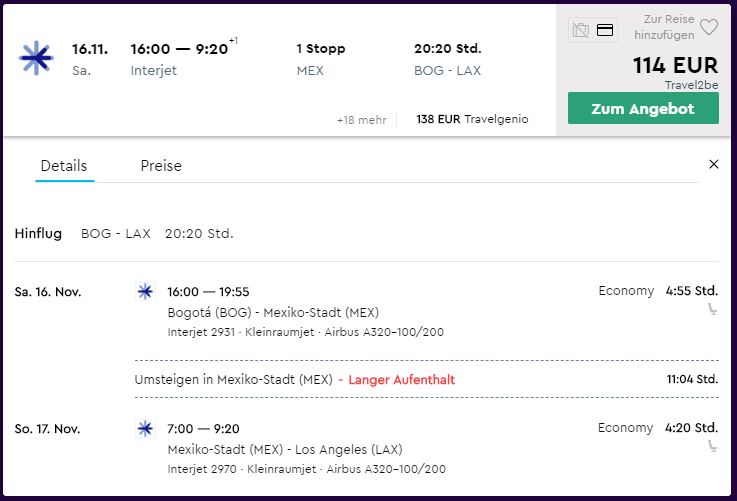Switch to the Preise tab
Viewport: 737px width, 501px height.
coord(161,165)
